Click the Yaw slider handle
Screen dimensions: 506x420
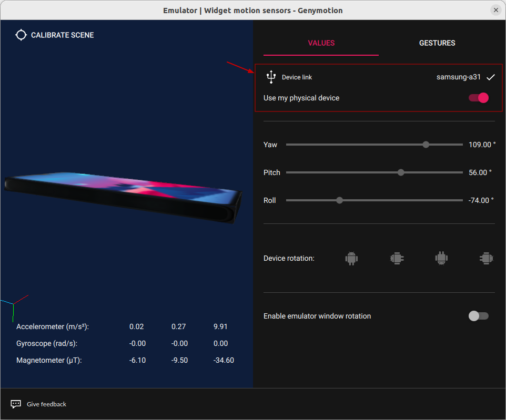click(426, 145)
